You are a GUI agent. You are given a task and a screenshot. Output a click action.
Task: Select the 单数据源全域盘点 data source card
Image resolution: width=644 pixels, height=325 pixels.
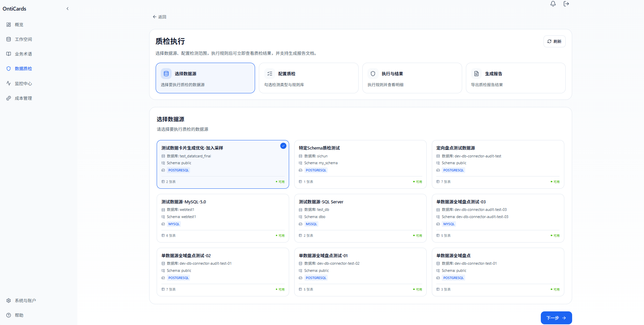pos(498,272)
